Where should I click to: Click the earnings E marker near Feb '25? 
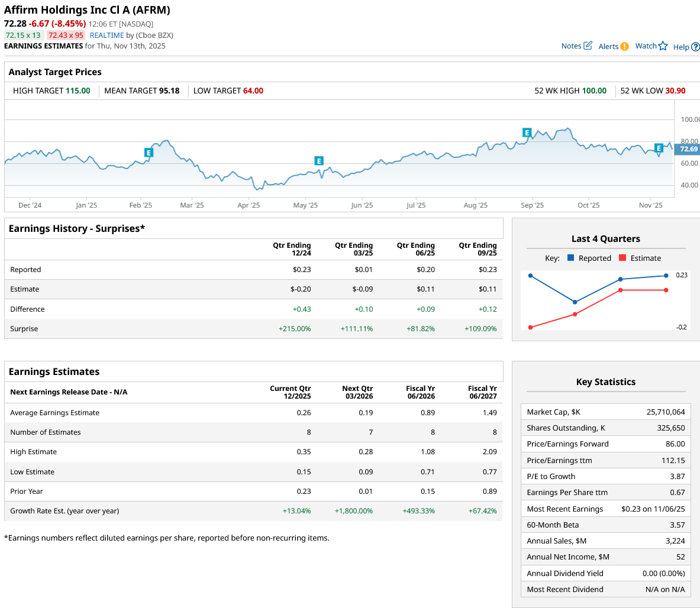149,153
